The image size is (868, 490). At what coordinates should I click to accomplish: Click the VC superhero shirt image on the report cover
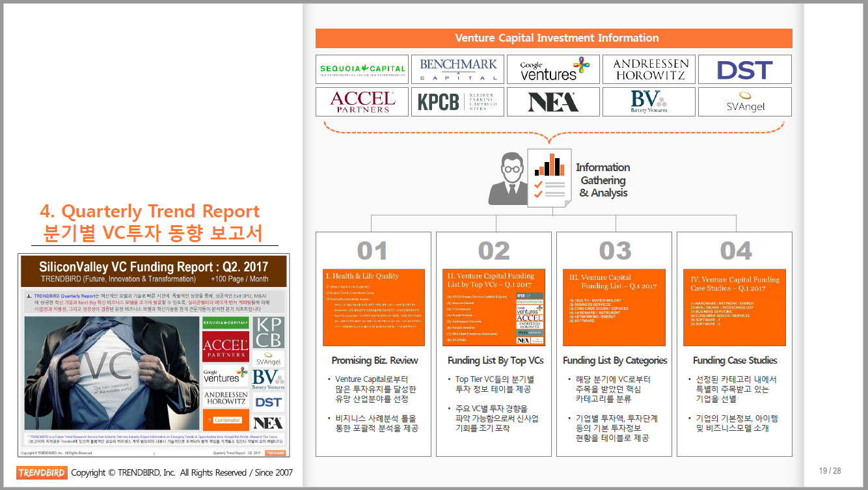pyautogui.click(x=112, y=374)
